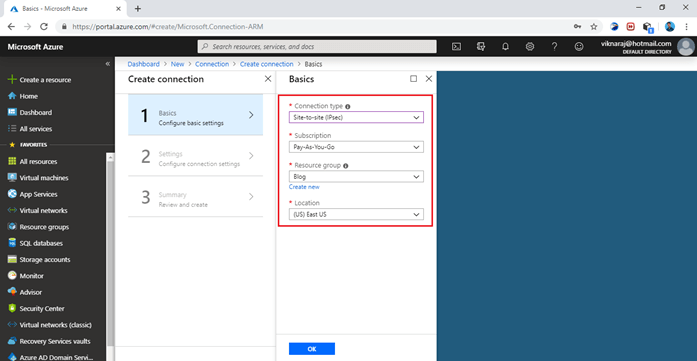This screenshot has width=697, height=361.
Task: Select step 2 Settings
Action: click(x=196, y=156)
